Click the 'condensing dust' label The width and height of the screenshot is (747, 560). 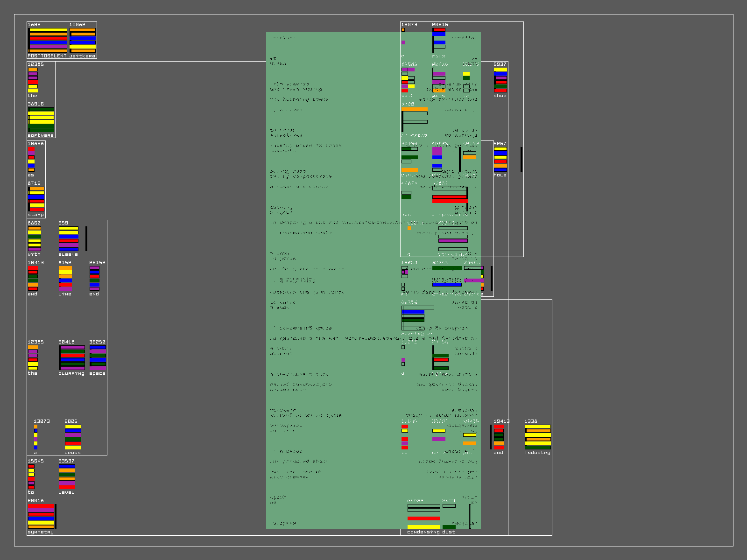pos(430,532)
